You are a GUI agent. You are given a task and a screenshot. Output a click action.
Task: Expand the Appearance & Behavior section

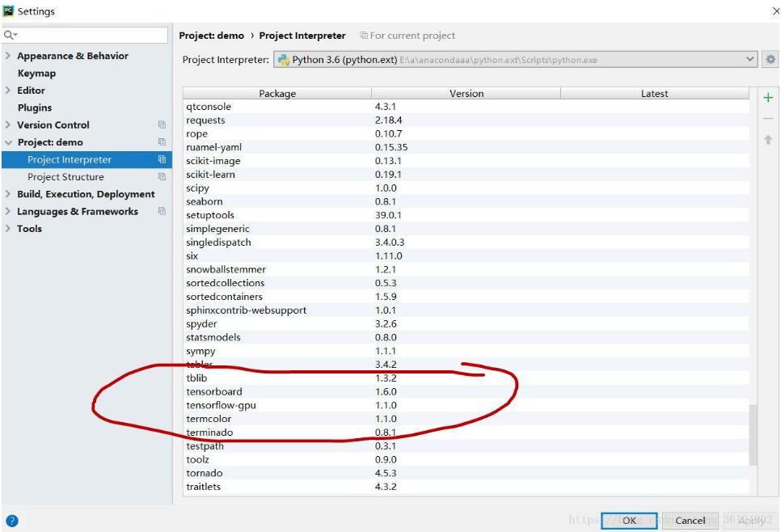point(8,56)
